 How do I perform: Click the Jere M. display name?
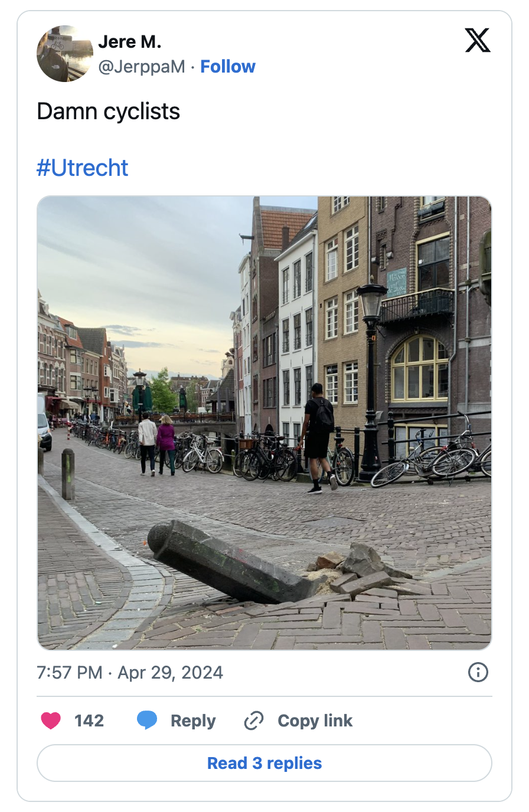pyautogui.click(x=130, y=42)
